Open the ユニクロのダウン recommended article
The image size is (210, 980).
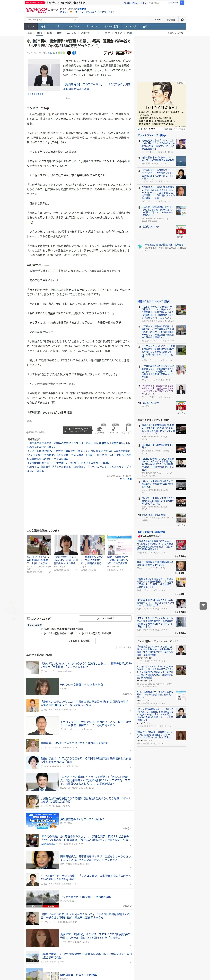(x=86, y=665)
